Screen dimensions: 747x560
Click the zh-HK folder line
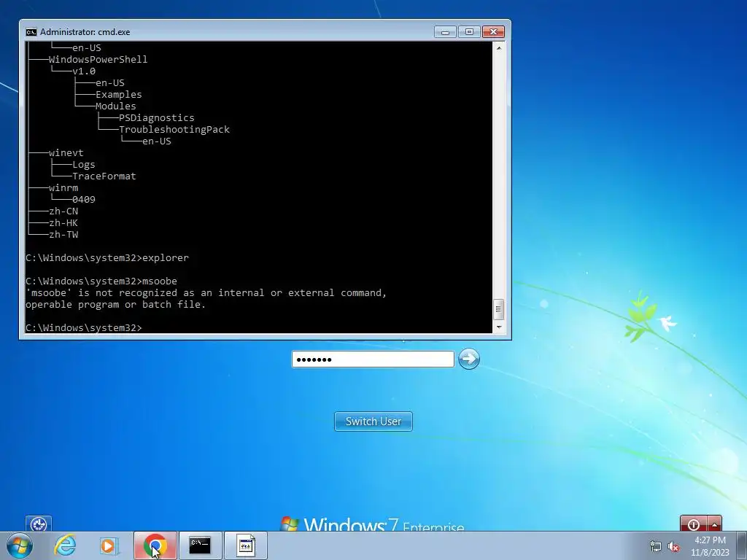point(63,223)
